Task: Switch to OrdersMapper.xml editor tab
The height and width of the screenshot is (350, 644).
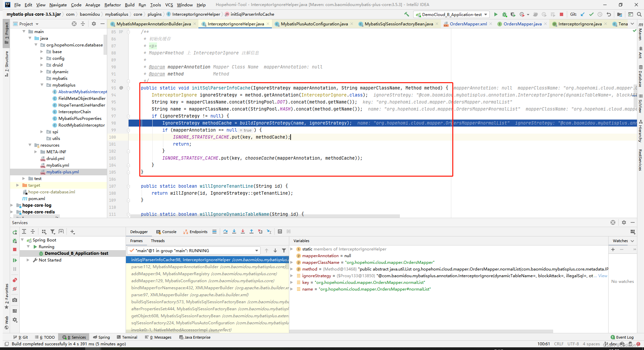Action: [x=468, y=24]
